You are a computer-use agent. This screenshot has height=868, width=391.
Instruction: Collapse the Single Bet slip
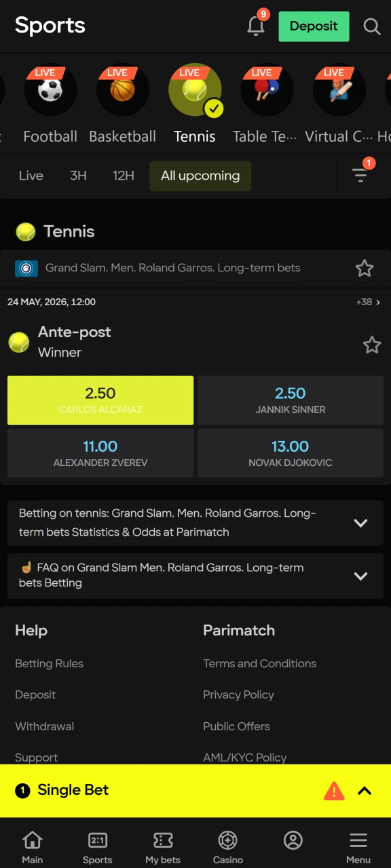click(365, 790)
